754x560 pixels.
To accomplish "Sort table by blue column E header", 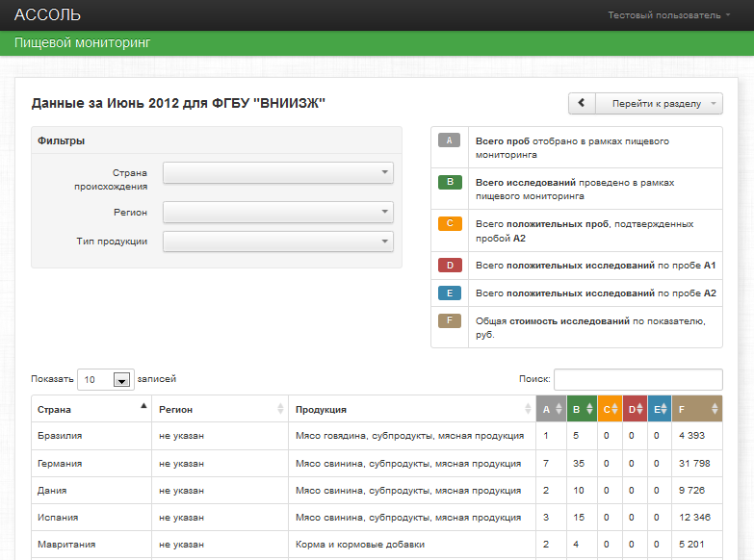I will 660,409.
